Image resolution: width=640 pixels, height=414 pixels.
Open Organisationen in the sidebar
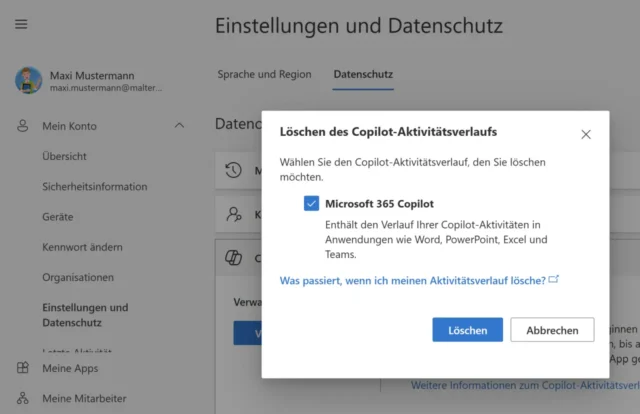tap(78, 277)
